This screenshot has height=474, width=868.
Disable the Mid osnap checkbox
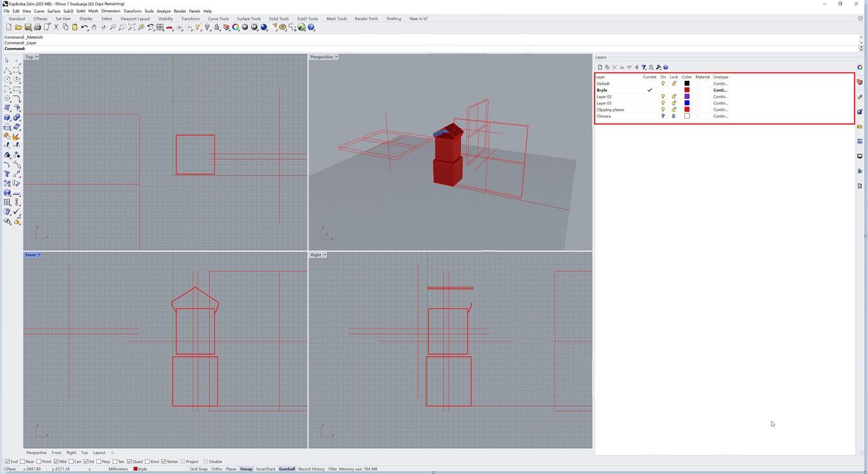coord(56,462)
